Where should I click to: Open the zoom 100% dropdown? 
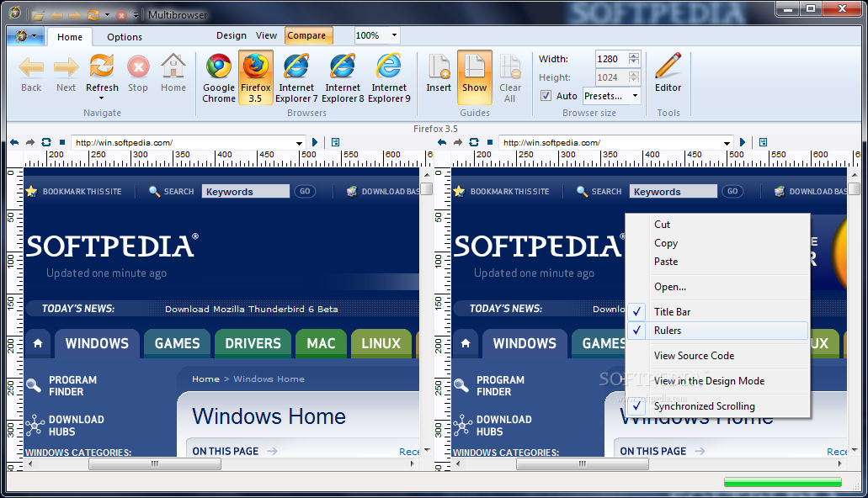coord(394,35)
